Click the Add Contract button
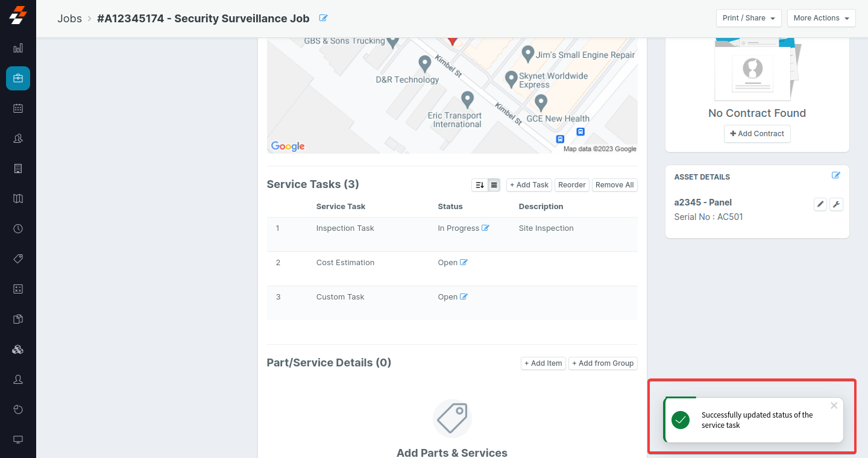The height and width of the screenshot is (458, 868). point(757,134)
